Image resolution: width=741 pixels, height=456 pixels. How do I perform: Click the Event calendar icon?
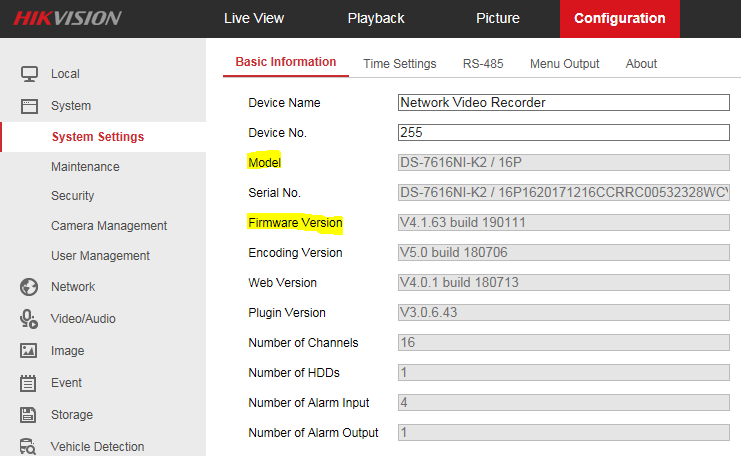tap(29, 383)
